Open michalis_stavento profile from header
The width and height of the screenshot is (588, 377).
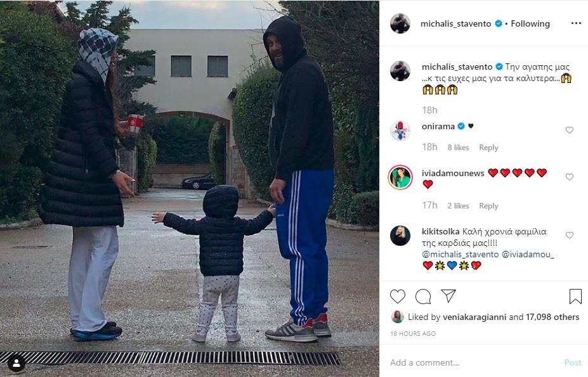(x=455, y=23)
